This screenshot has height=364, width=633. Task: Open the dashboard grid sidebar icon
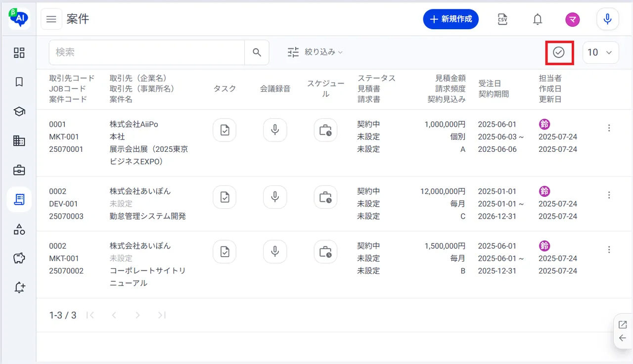(19, 52)
